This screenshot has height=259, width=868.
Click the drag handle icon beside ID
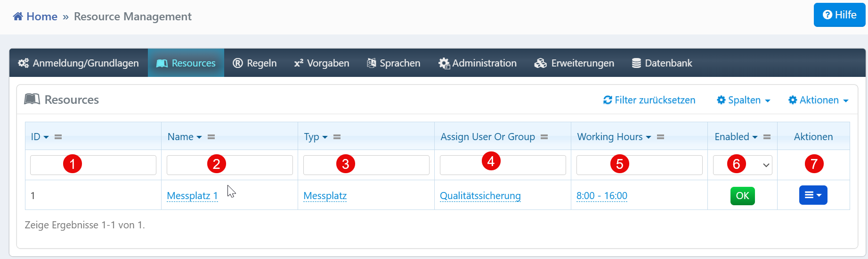click(x=58, y=137)
